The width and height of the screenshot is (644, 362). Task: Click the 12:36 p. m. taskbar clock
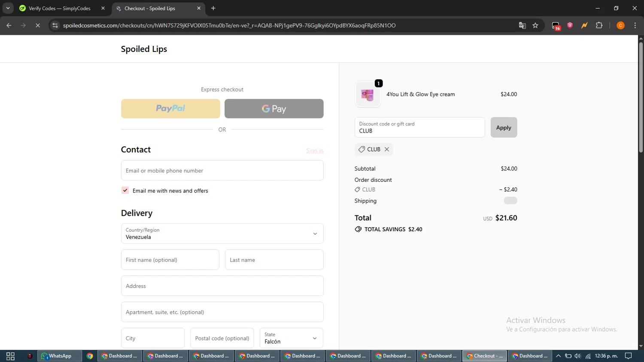[606, 356]
